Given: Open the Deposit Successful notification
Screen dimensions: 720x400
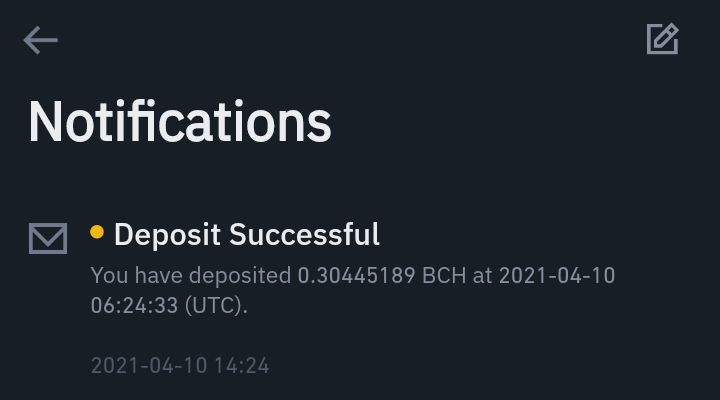Looking at the screenshot, I should click(353, 294).
